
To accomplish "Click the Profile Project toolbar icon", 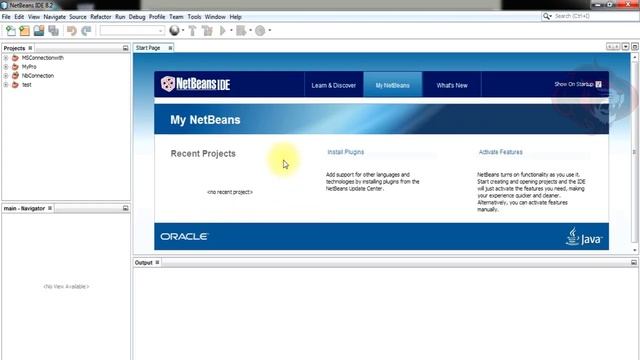I will click(260, 31).
